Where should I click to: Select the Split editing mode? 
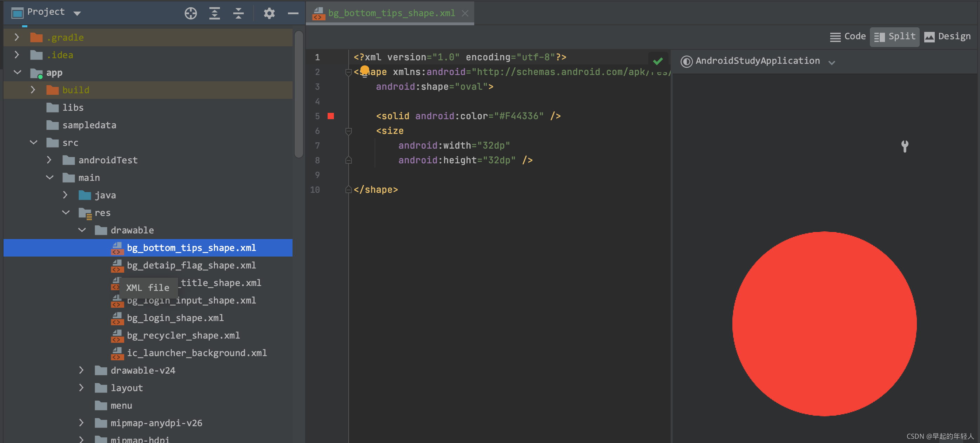[x=894, y=36]
